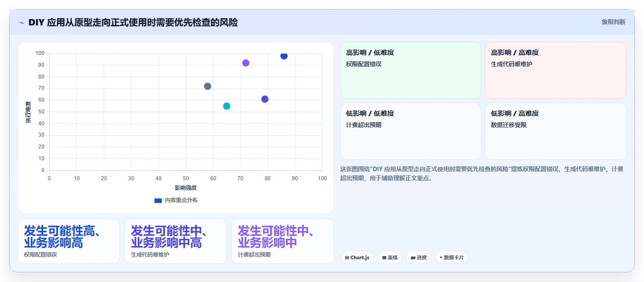Select the 高影响 / 低难度 quadrant card
This screenshot has width=644, height=282.
coord(411,70)
